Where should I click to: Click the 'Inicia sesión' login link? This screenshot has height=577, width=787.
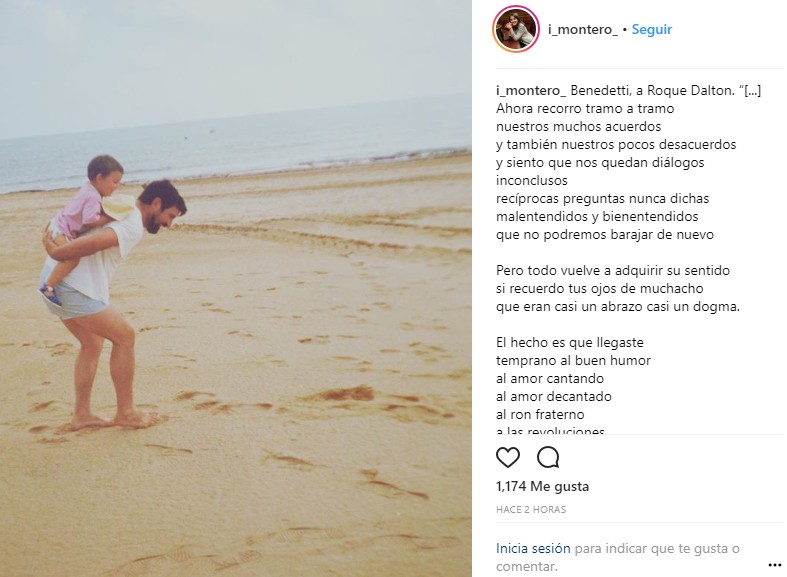[533, 548]
